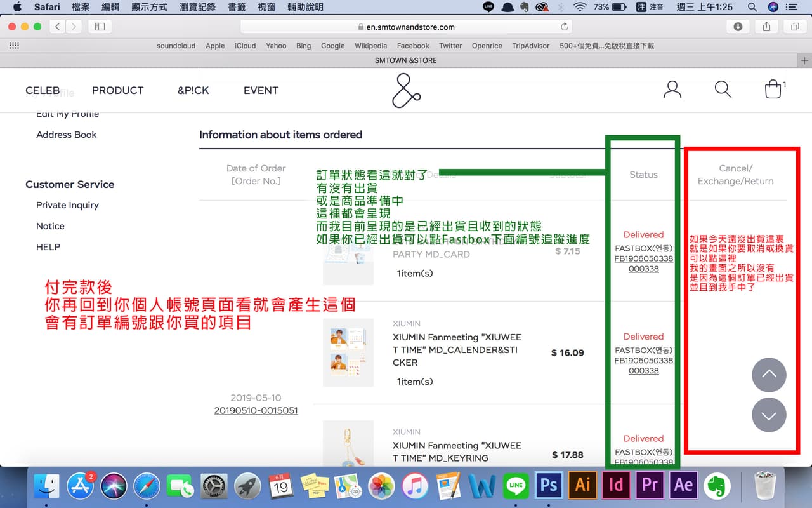Click the address bar en.smtownandstore.com
Viewport: 812px width, 508px height.
point(406,27)
